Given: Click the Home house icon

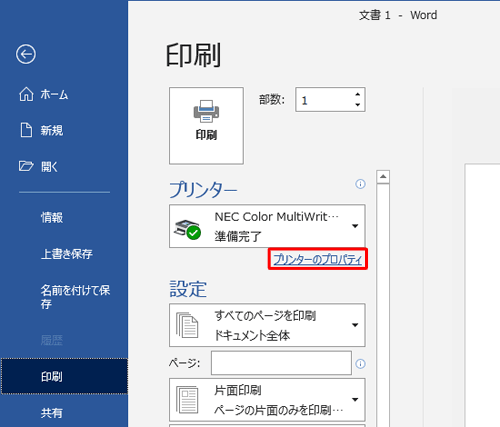Looking at the screenshot, I should (26, 94).
